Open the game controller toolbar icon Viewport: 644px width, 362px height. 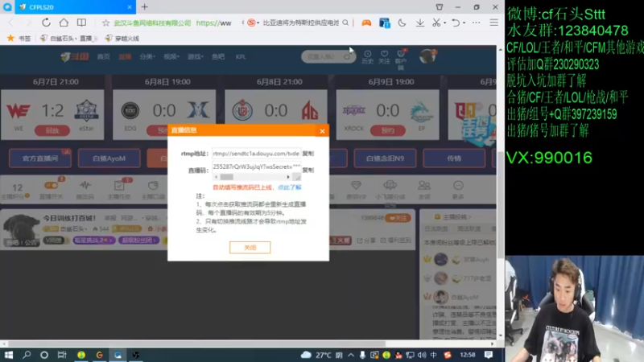(x=366, y=23)
